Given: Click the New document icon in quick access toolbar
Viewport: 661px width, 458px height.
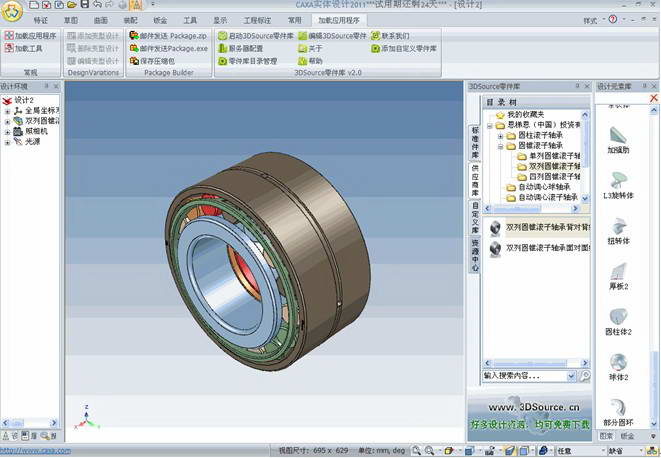Looking at the screenshot, I should (x=34, y=5).
